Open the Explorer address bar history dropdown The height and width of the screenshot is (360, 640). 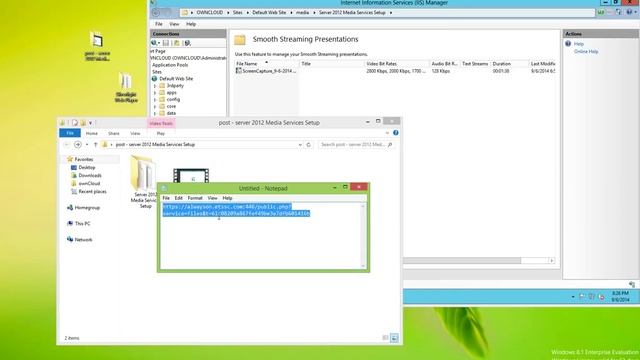[x=300, y=144]
